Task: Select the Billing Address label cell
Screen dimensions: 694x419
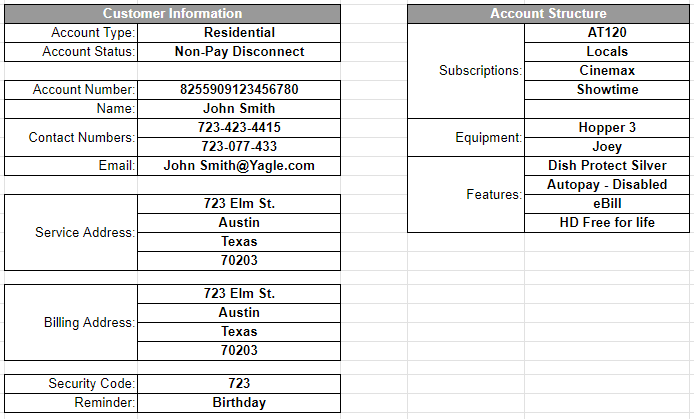Action: coord(72,323)
